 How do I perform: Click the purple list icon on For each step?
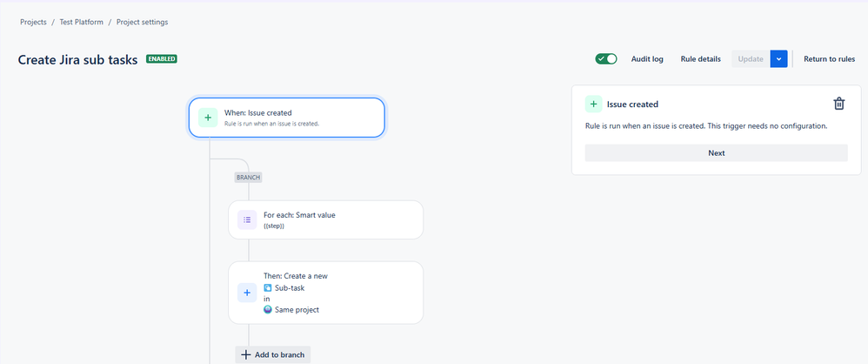[247, 220]
